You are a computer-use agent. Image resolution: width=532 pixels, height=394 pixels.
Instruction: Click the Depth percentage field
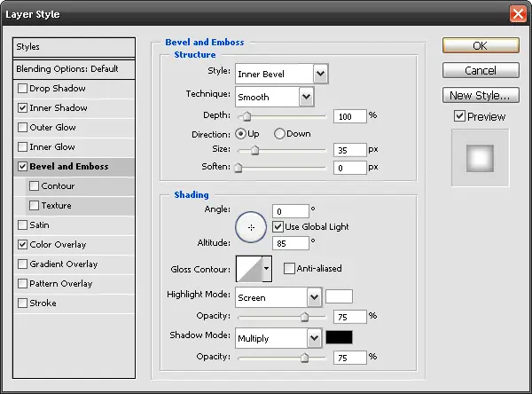click(350, 116)
